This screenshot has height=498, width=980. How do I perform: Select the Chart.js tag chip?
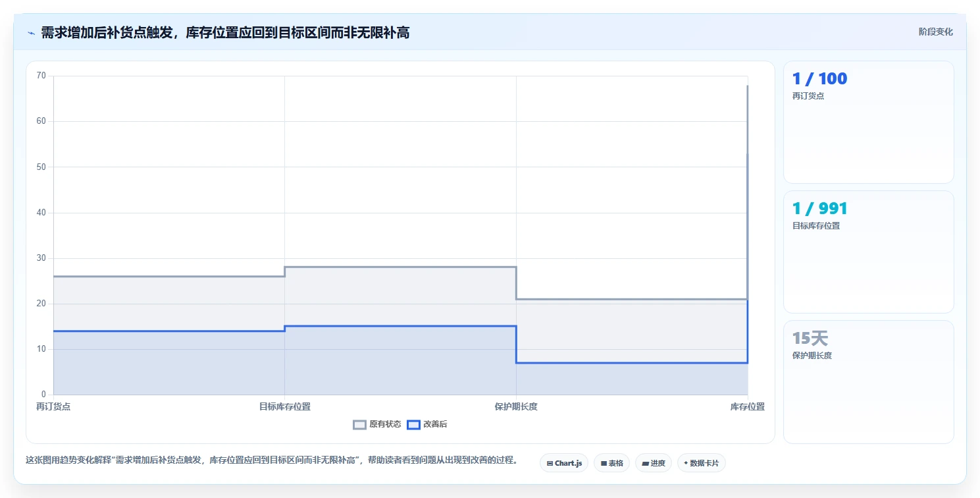coord(564,463)
